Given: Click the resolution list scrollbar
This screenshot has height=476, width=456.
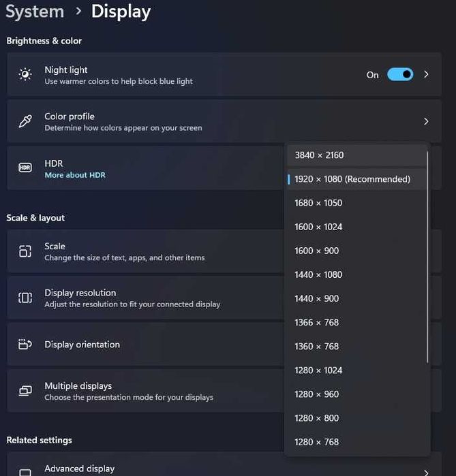Looking at the screenshot, I should (427, 257).
